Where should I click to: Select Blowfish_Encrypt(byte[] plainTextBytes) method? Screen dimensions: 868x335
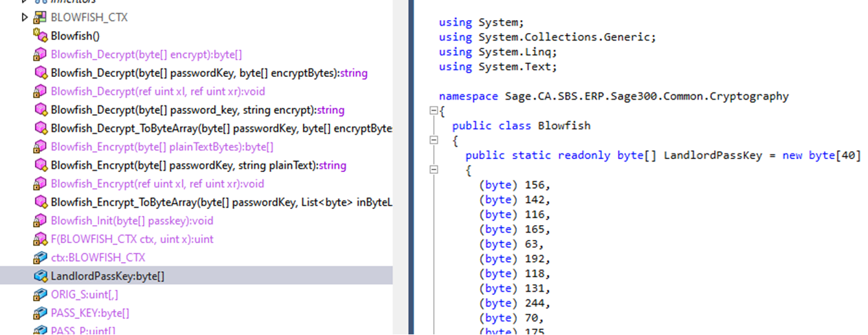pos(162,147)
